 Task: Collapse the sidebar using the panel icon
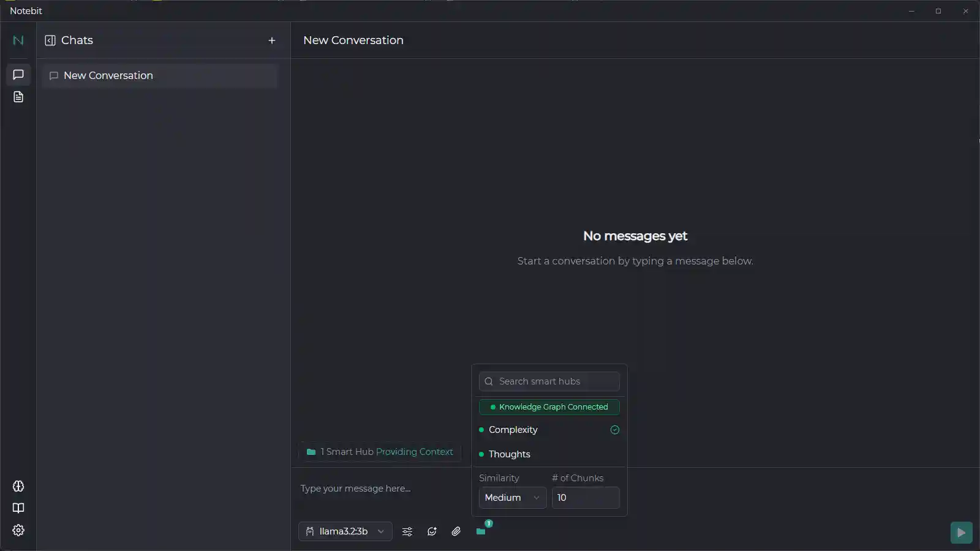pos(50,40)
